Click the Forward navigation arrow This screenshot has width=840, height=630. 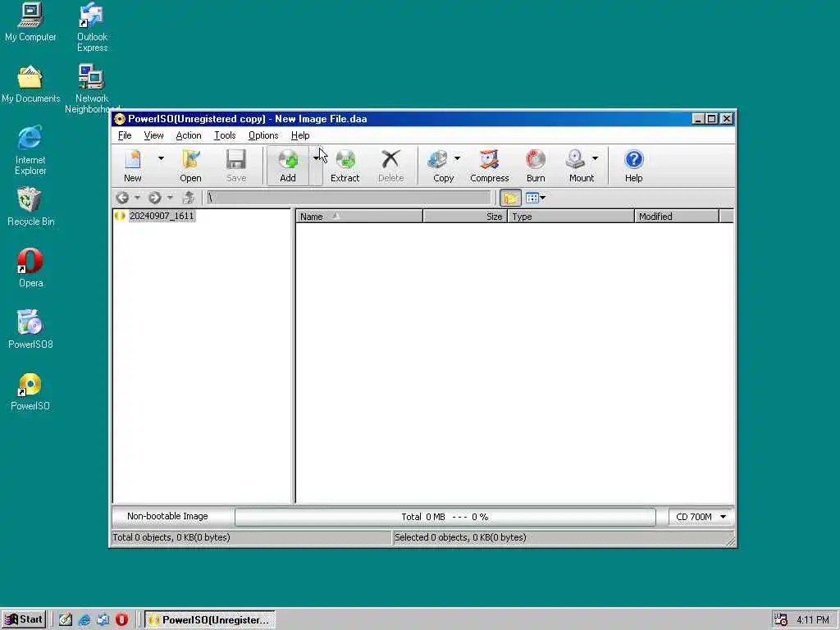click(x=155, y=198)
